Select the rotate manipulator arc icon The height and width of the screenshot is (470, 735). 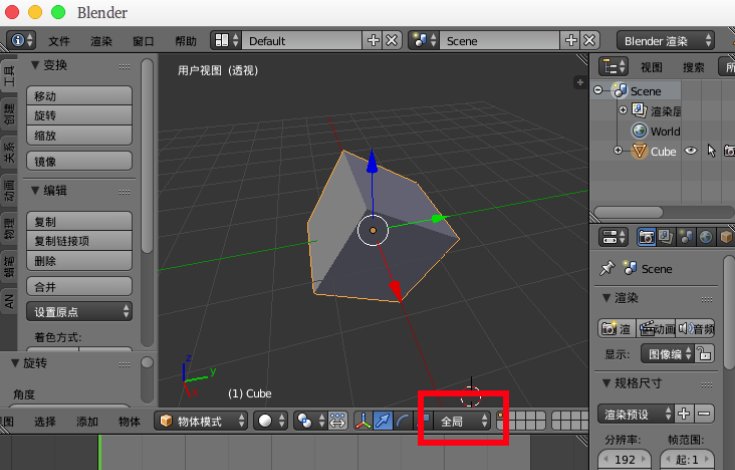(402, 421)
